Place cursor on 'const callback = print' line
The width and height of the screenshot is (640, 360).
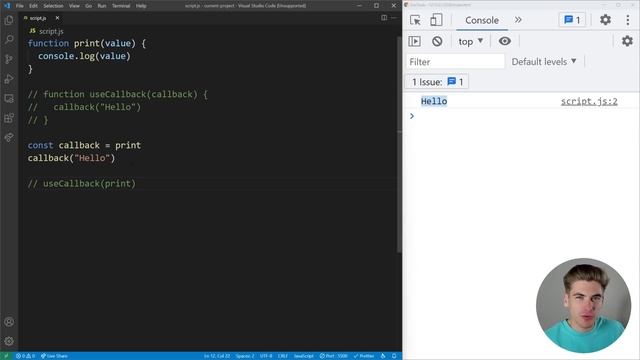pos(84,145)
